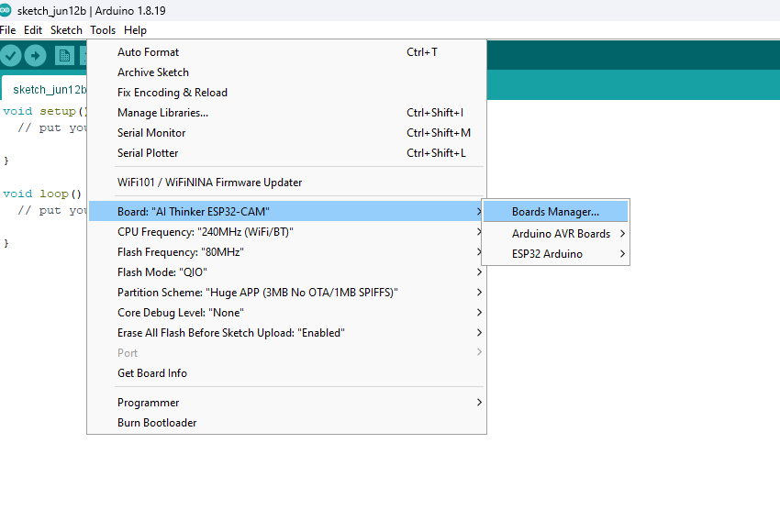The height and width of the screenshot is (532, 780).
Task: Run Auto Format on the sketch
Action: pos(286,52)
